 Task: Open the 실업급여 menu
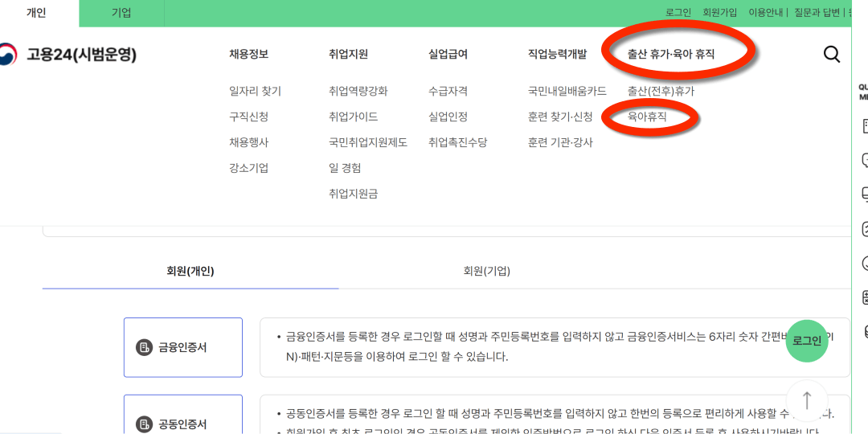coord(448,55)
